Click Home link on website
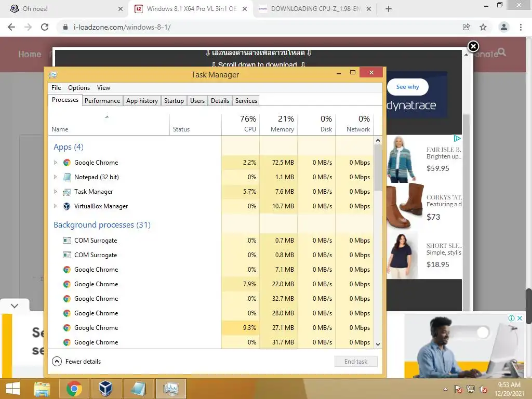 pos(30,54)
